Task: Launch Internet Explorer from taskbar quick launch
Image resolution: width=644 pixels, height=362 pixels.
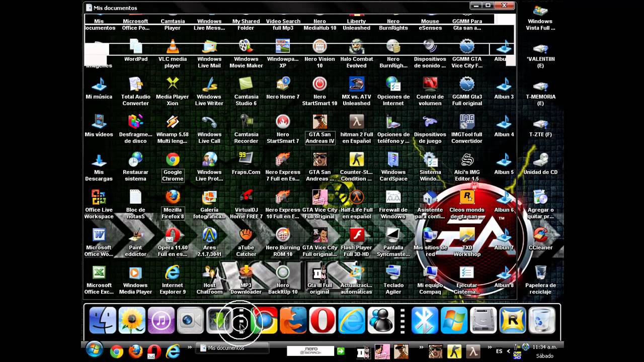Action: pos(173,351)
